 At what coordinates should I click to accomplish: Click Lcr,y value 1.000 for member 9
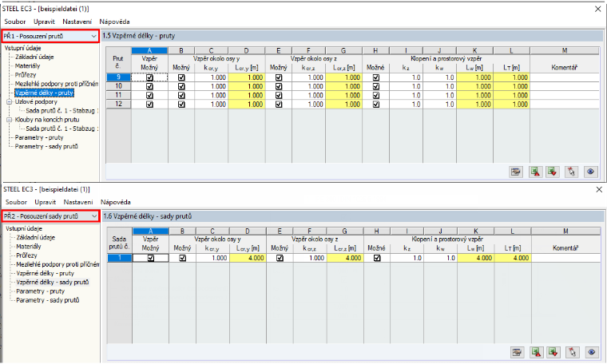pyautogui.click(x=247, y=77)
